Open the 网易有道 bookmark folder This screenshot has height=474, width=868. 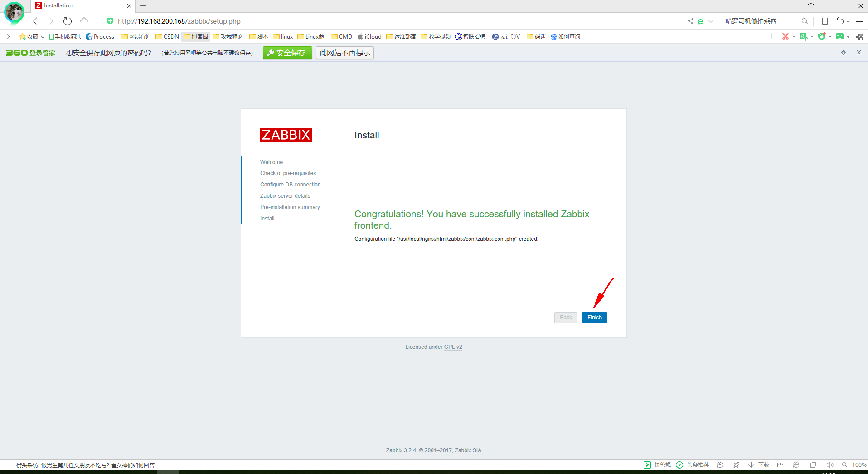[x=136, y=37]
